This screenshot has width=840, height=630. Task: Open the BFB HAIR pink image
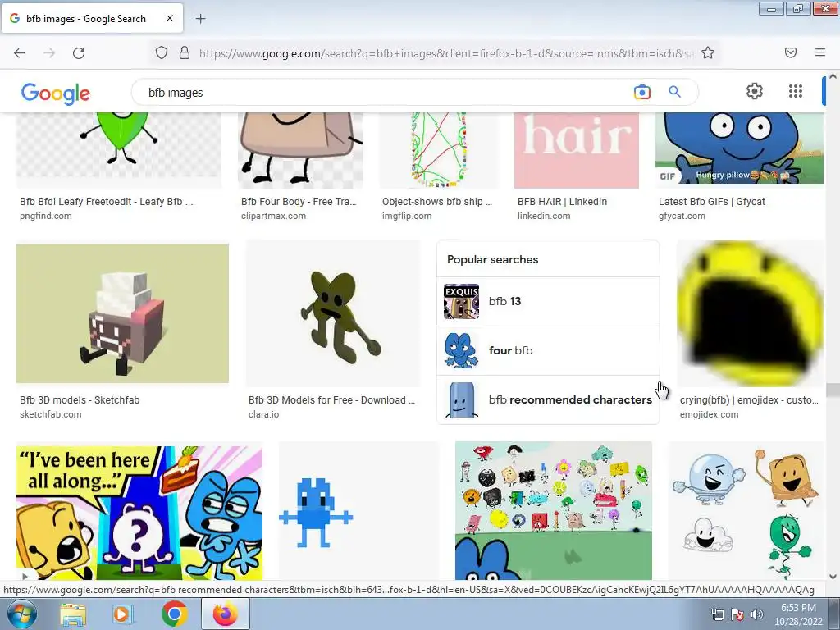(x=577, y=151)
